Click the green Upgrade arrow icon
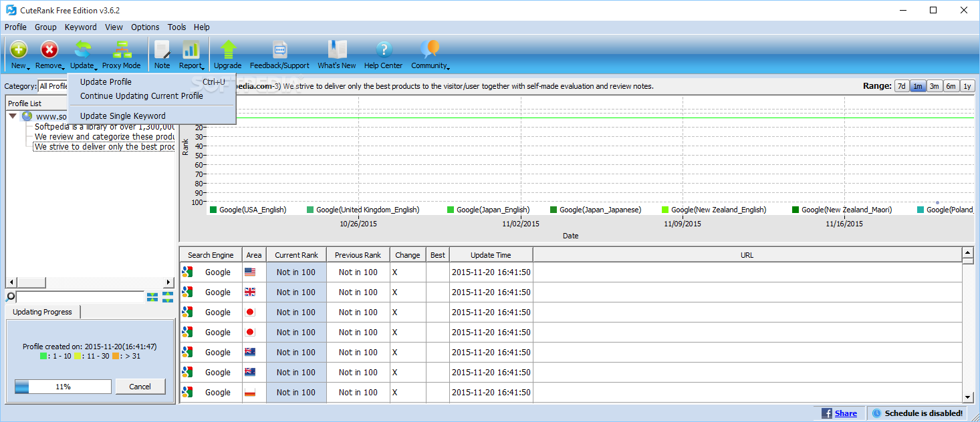Image resolution: width=980 pixels, height=422 pixels. 228,49
